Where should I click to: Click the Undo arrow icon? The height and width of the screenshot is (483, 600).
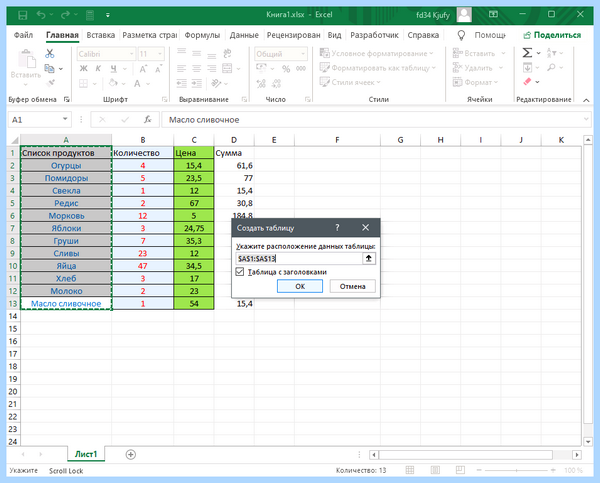pyautogui.click(x=41, y=15)
